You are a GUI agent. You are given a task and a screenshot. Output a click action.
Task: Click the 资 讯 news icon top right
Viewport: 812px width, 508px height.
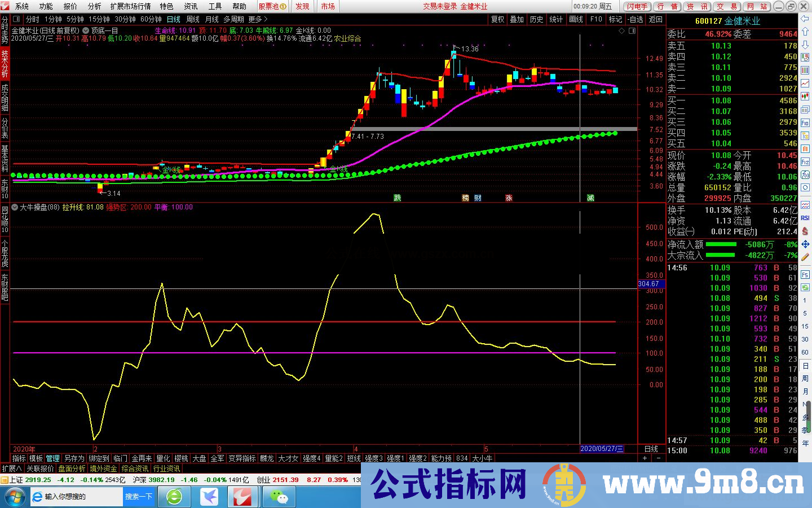pos(698,6)
